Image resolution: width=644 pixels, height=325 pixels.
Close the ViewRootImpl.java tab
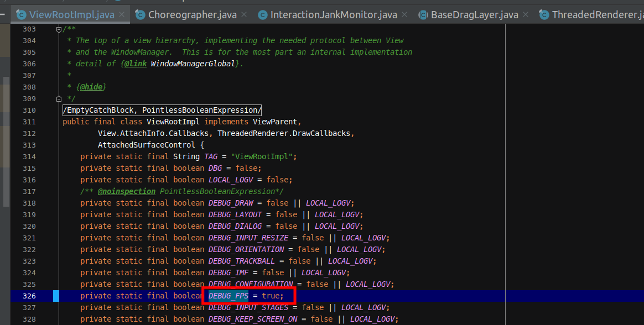(122, 15)
